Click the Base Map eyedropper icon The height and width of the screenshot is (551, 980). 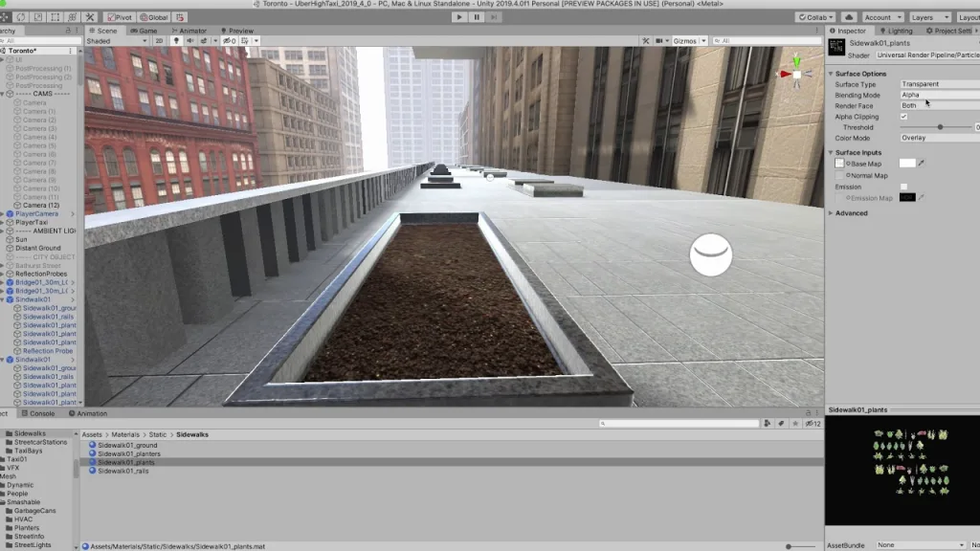point(922,164)
